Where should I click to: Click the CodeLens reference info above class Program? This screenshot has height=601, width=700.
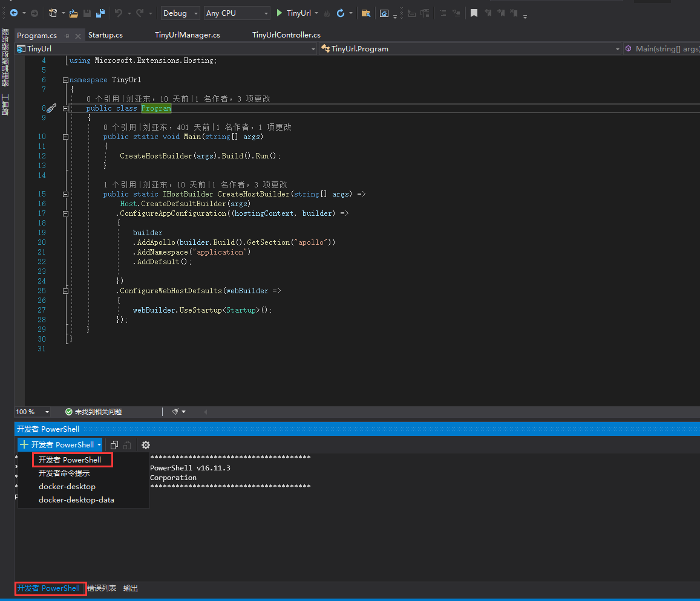[178, 99]
